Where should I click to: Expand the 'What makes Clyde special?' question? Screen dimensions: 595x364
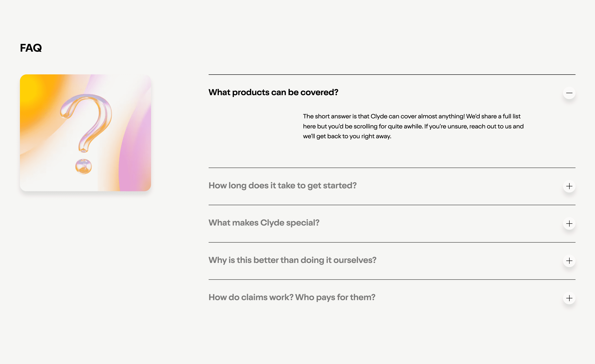(264, 223)
